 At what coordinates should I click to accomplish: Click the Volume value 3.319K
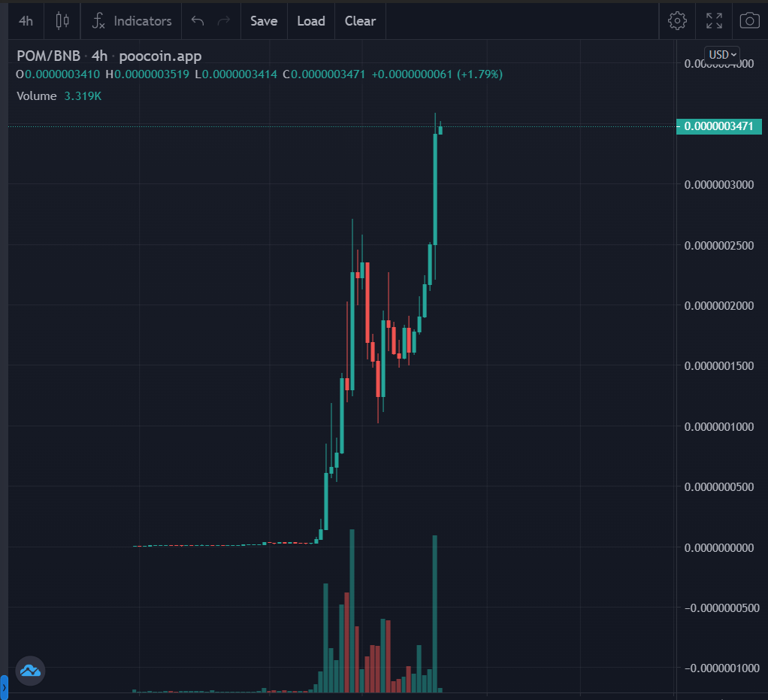pyautogui.click(x=83, y=96)
